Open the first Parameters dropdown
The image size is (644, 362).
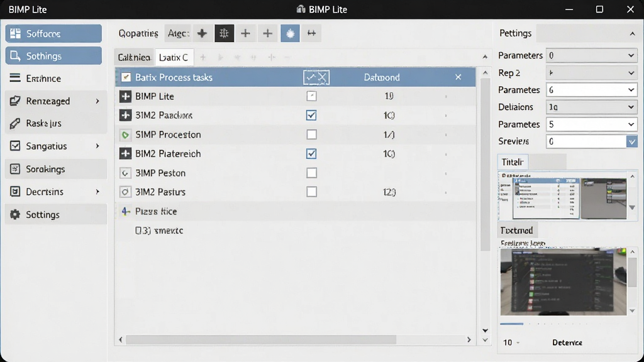591,55
